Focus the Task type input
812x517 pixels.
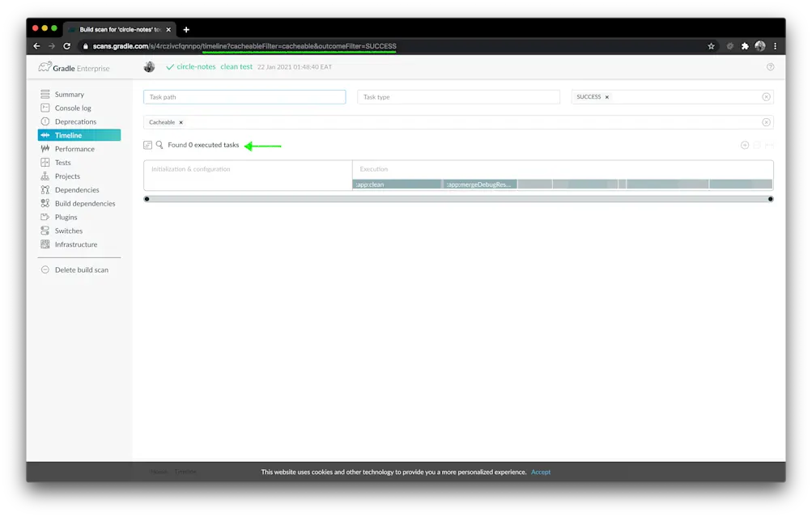click(x=458, y=97)
